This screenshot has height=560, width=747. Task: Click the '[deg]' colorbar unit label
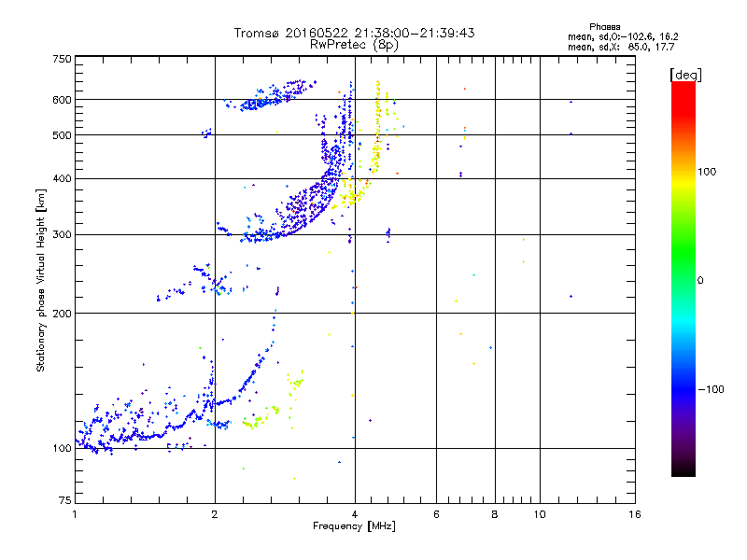pos(685,75)
